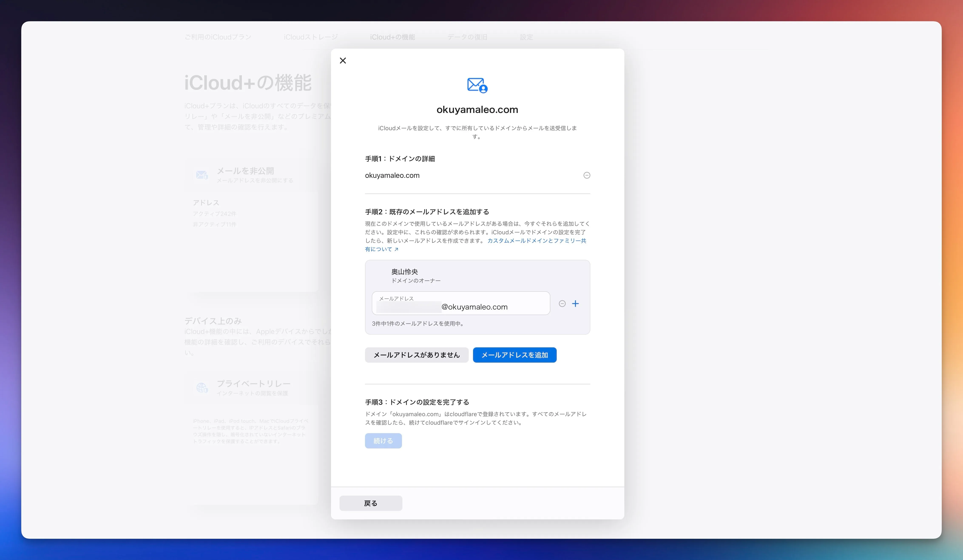
Task: Click the メールアドレスを追加 button
Action: (x=514, y=355)
